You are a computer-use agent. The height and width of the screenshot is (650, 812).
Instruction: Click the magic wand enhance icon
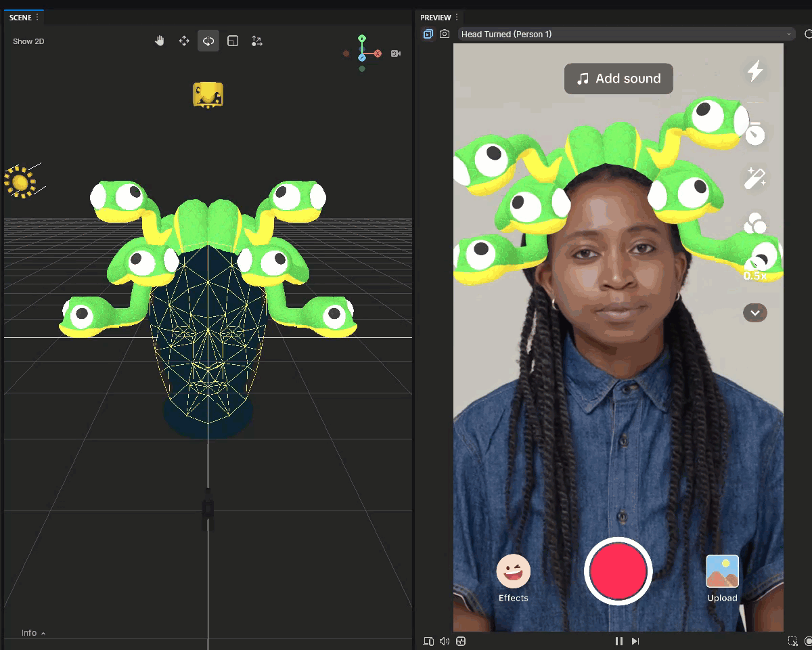(755, 179)
